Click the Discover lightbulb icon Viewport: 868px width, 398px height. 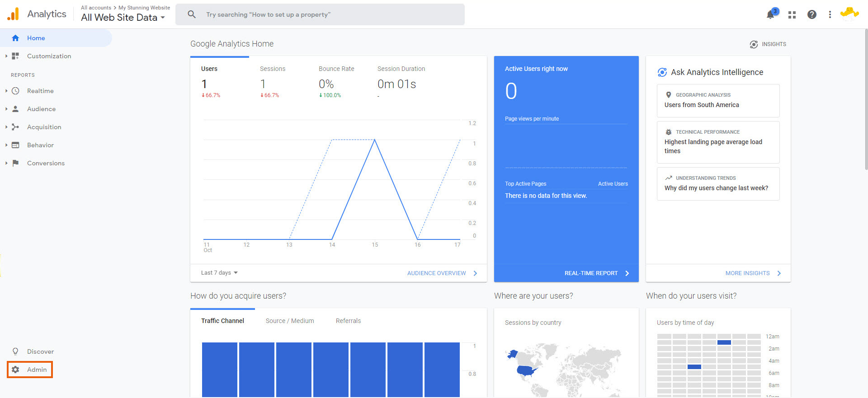point(15,351)
